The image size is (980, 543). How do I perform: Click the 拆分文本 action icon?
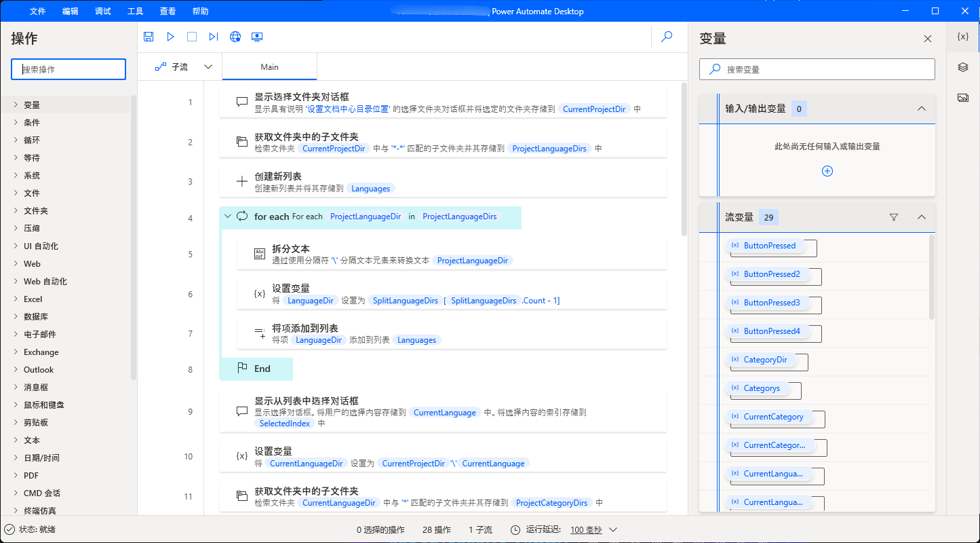coord(260,254)
